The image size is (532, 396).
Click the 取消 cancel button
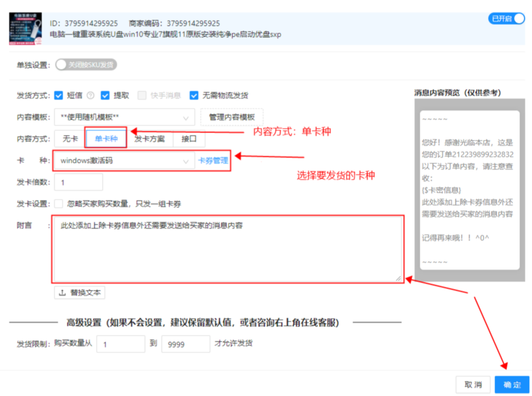(x=472, y=385)
